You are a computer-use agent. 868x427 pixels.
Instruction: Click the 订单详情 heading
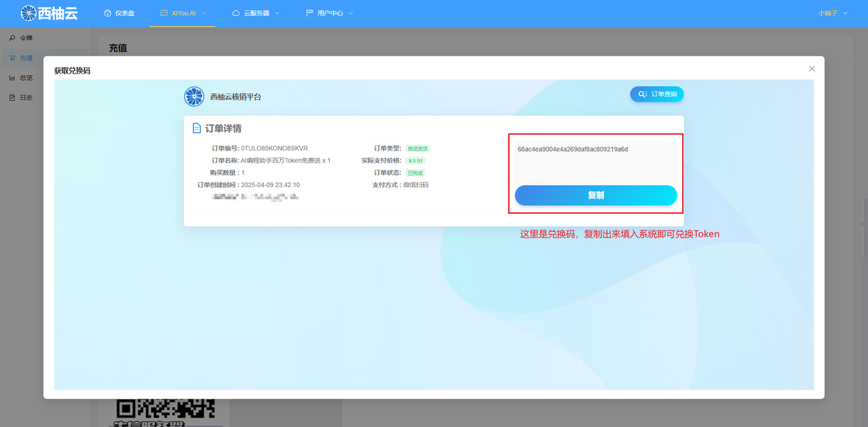[223, 128]
